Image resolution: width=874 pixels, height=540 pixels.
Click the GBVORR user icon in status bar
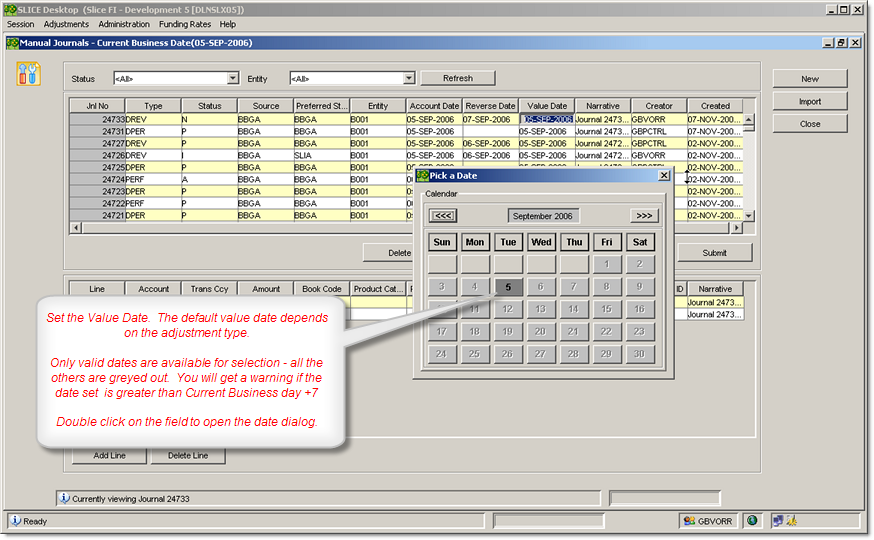(688, 520)
